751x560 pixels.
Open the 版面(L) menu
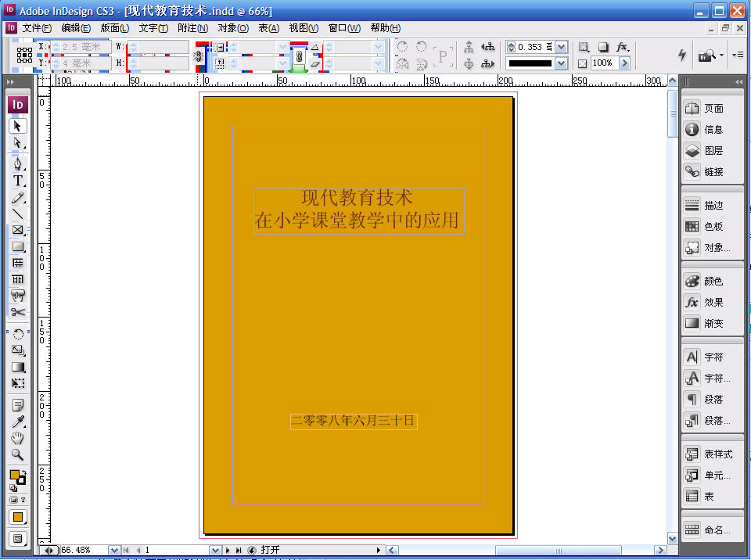pos(114,28)
